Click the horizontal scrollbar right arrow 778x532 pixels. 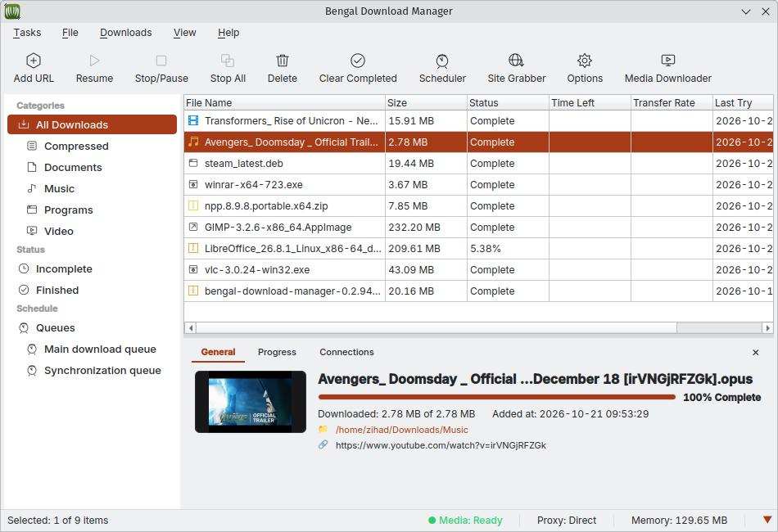click(x=768, y=327)
